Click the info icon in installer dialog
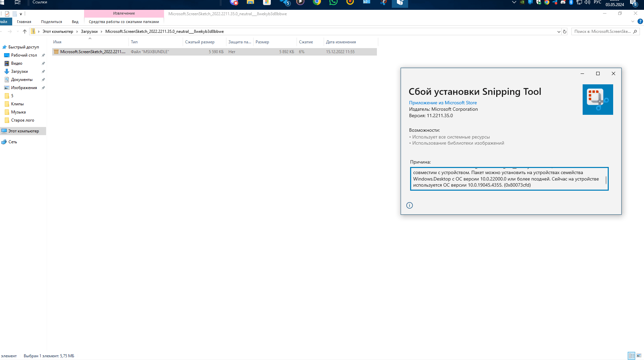Image resolution: width=644 pixels, height=360 pixels. [x=409, y=205]
